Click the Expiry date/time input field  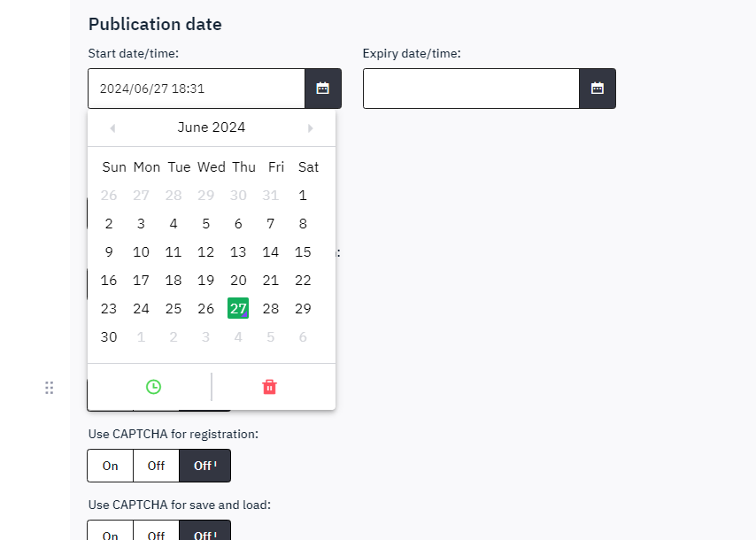click(x=471, y=89)
